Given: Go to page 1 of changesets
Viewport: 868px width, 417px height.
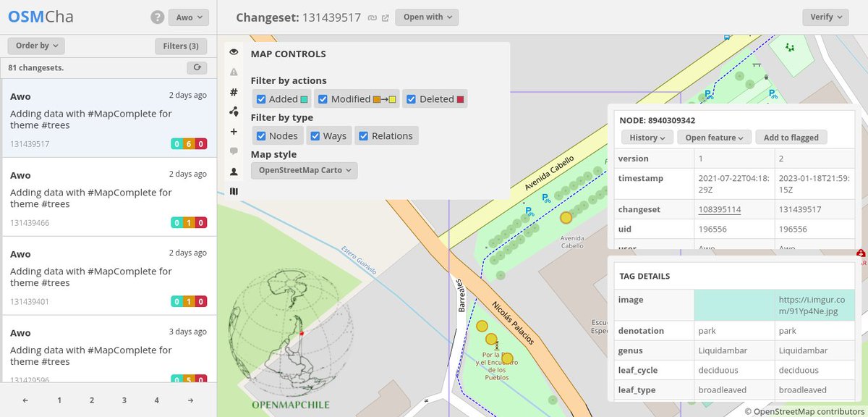Looking at the screenshot, I should pos(59,400).
